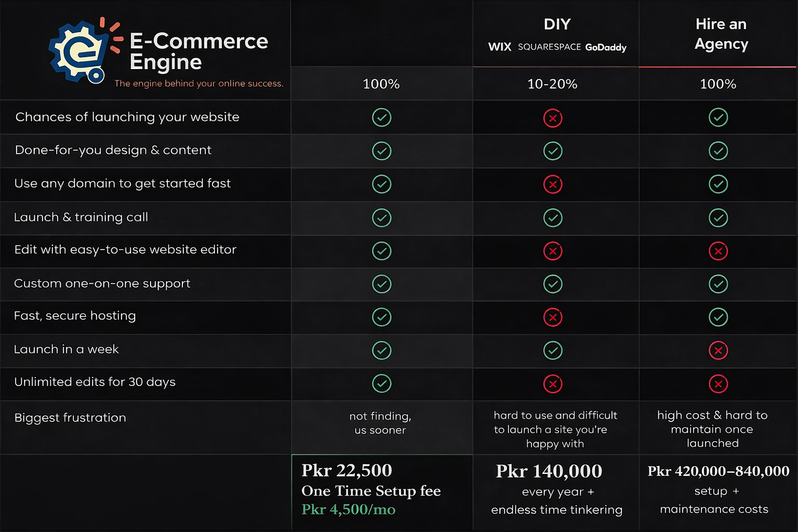
Task: Click the red X for DIY launch chances
Action: click(553, 118)
